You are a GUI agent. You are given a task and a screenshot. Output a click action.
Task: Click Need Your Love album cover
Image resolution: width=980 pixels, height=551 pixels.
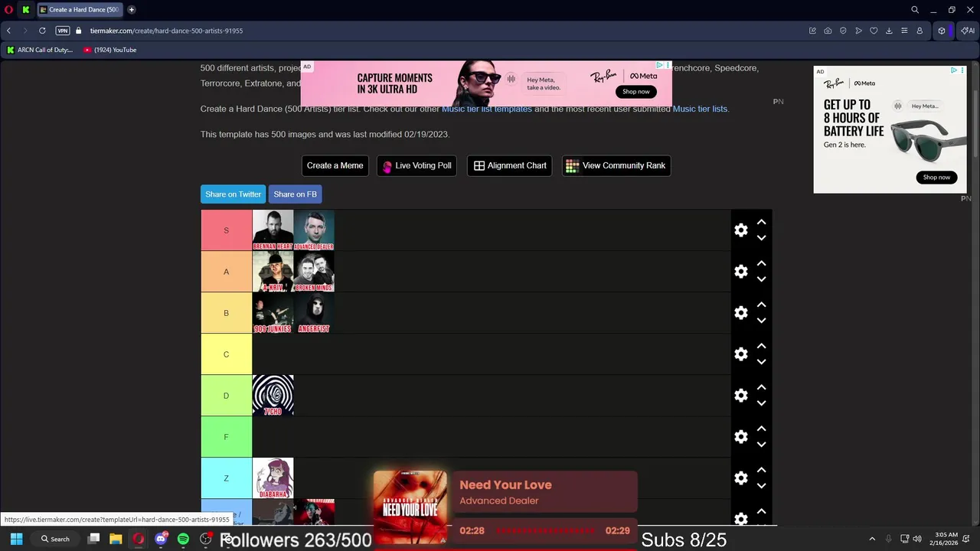410,508
